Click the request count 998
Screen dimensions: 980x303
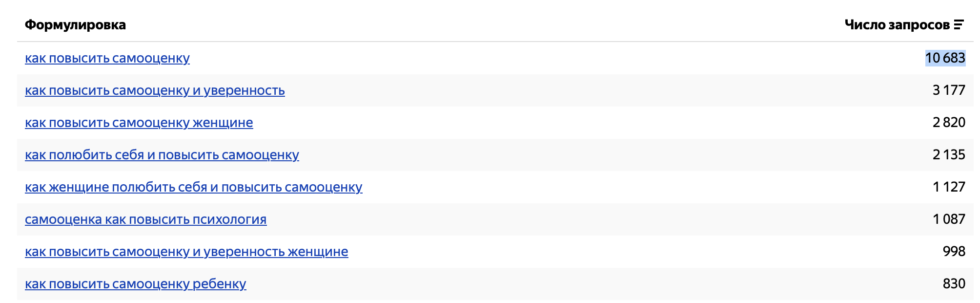coord(954,252)
